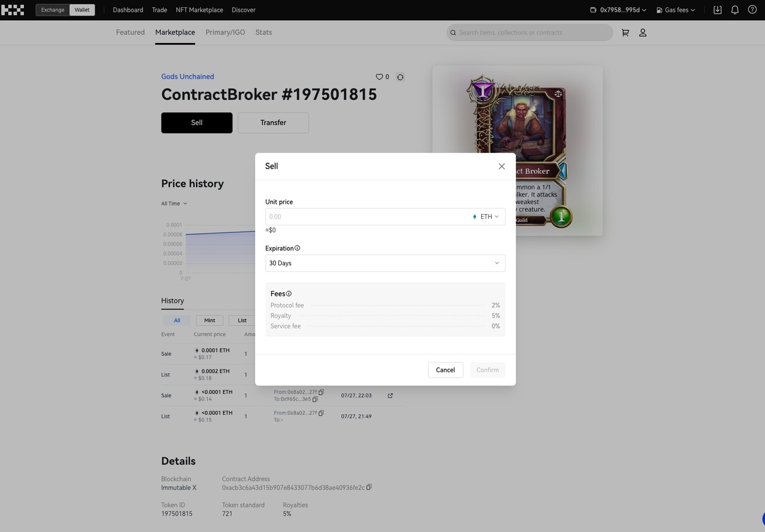Switch to Wallet mode
Screen dimensions: 765x532
(82, 10)
